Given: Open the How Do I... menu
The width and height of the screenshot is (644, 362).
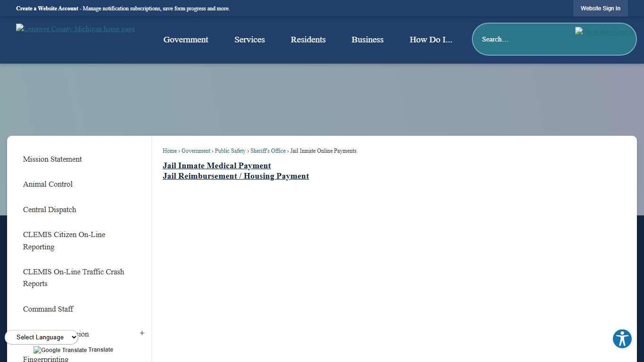Looking at the screenshot, I should (x=430, y=40).
